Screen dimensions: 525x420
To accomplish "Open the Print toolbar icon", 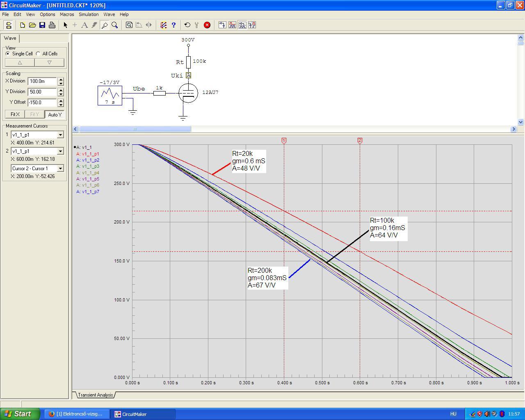I will coord(52,25).
